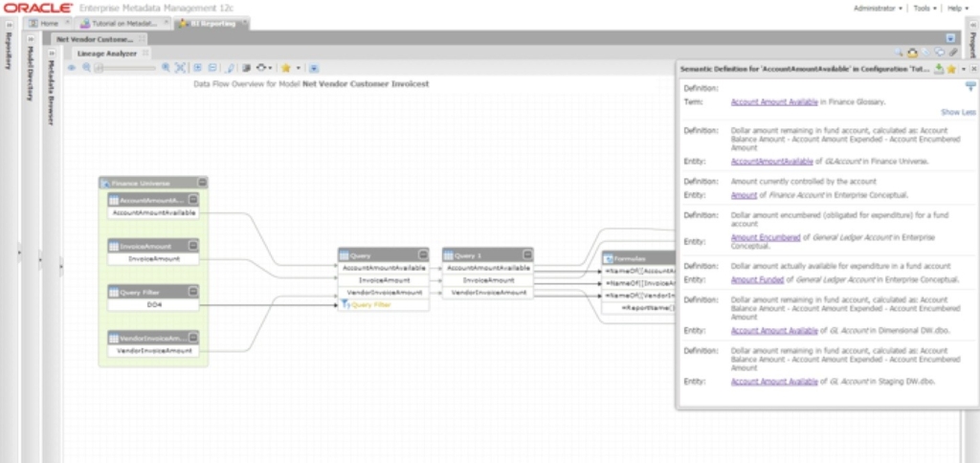This screenshot has height=463, width=980.
Task: Open the Help menu
Action: tap(957, 8)
